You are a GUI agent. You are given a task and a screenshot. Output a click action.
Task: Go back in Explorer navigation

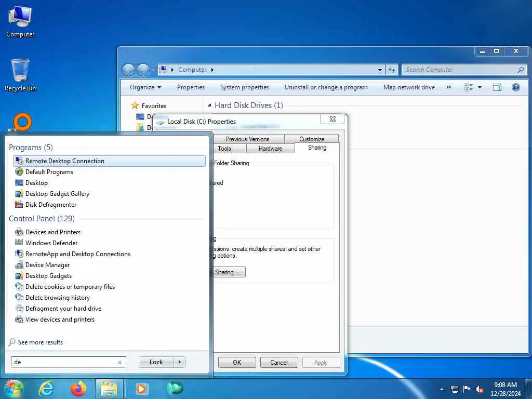[x=128, y=70]
